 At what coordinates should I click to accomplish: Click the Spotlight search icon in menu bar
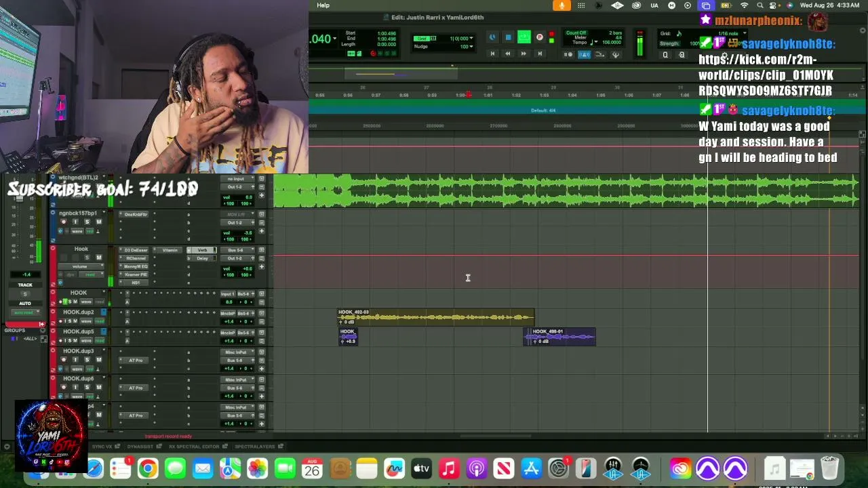759,5
